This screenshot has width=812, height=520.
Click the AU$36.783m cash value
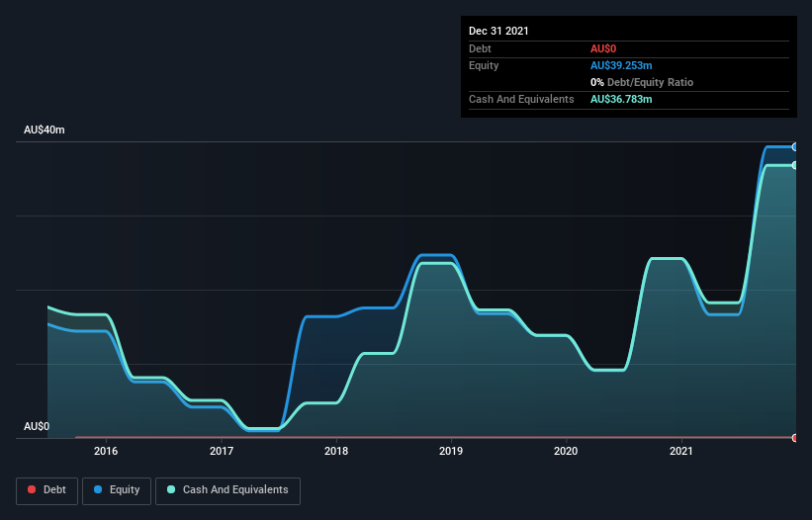(x=621, y=99)
